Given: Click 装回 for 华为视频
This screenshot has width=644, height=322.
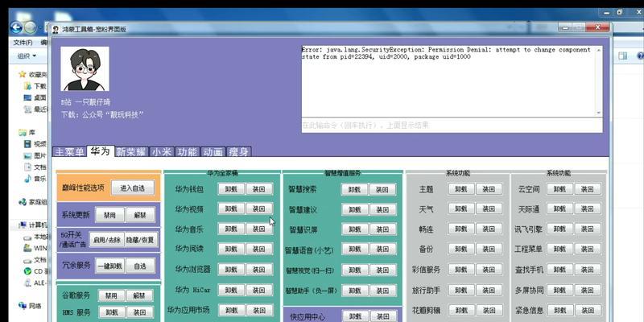Looking at the screenshot, I should tap(259, 208).
